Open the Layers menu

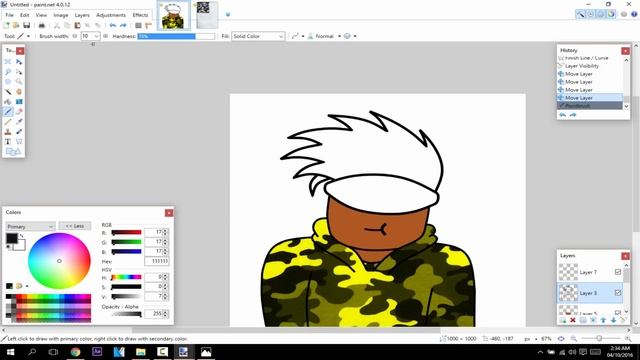82,15
